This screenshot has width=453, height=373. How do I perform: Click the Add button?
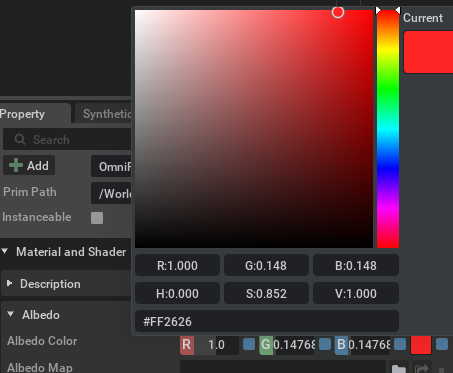tap(29, 165)
